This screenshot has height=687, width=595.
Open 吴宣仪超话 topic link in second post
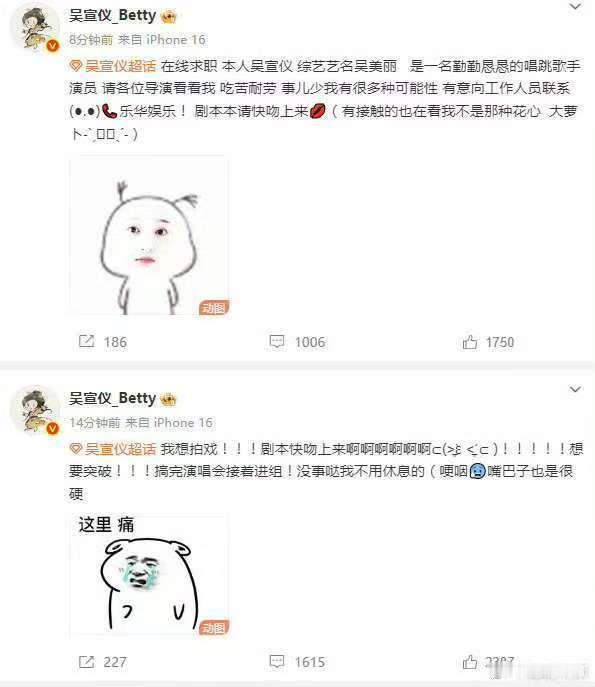113,448
